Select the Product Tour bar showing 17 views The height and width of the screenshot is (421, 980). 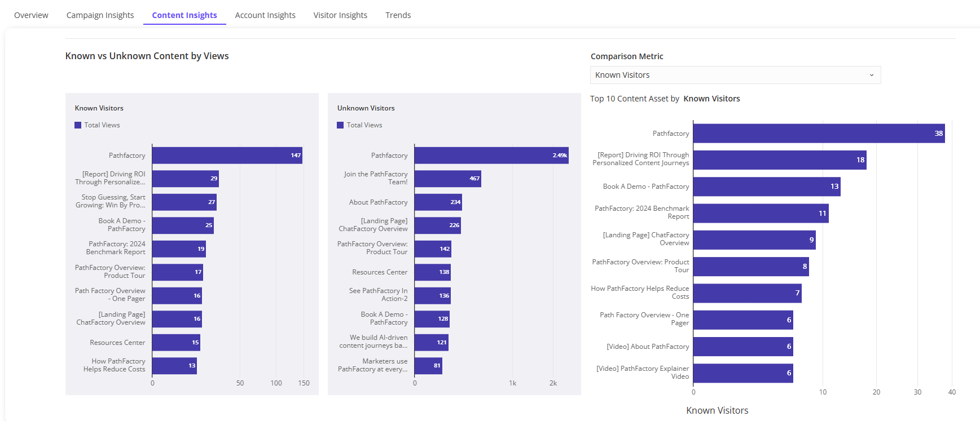tap(178, 272)
